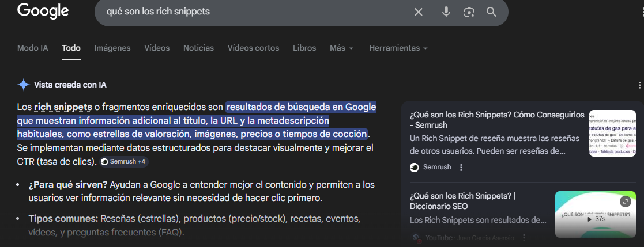Open AI overview three-dot options menu

[639, 85]
